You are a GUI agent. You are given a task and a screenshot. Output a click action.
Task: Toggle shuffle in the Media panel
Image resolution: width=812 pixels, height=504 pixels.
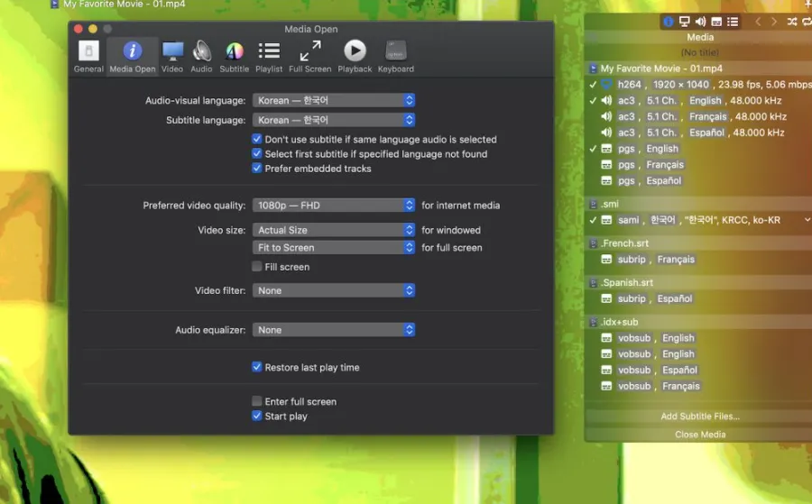pos(792,22)
